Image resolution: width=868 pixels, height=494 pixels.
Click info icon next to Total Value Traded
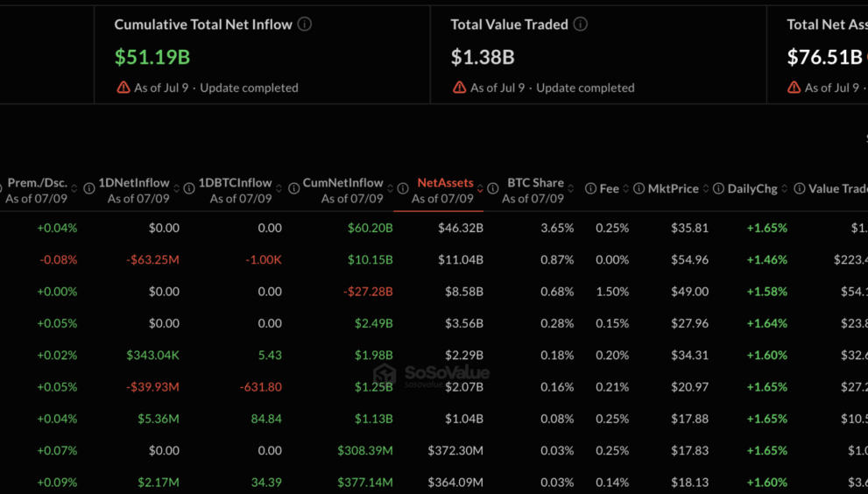[580, 25]
